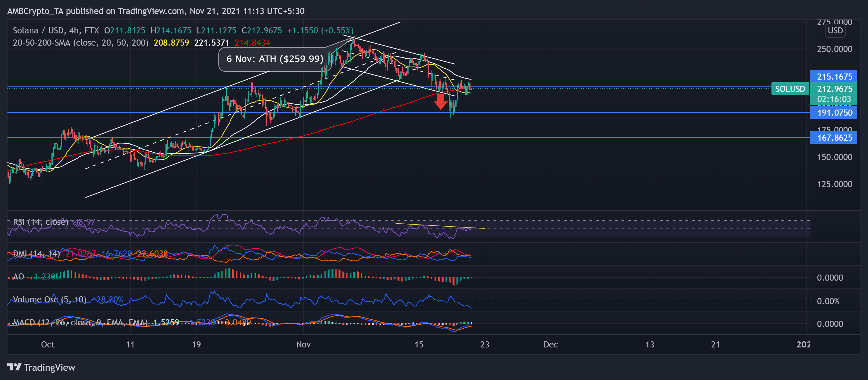Image resolution: width=868 pixels, height=380 pixels.
Task: Click the 'Nov' date on time axis
Action: point(303,344)
